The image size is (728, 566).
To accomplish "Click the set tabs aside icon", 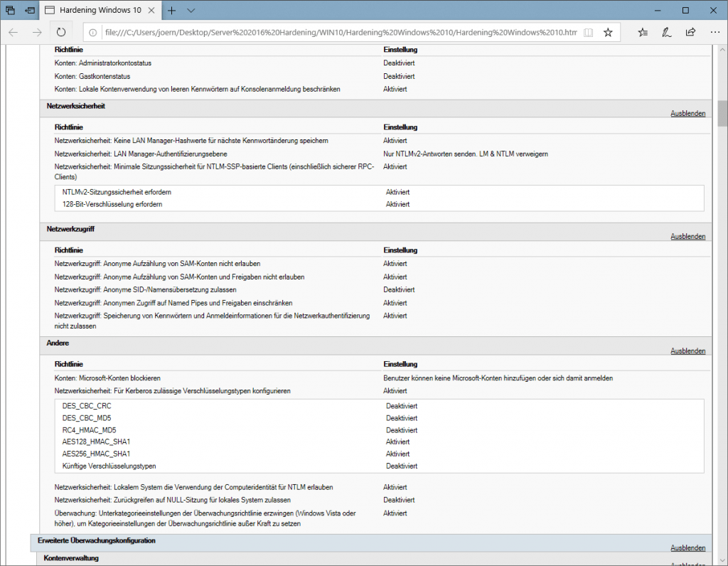I will pyautogui.click(x=9, y=10).
